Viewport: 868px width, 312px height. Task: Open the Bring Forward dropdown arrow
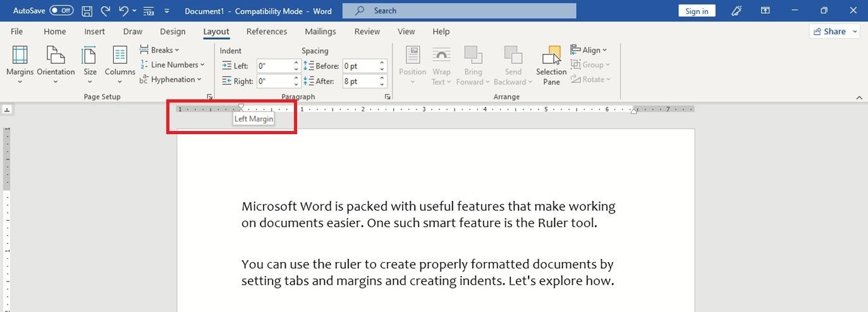[x=487, y=82]
